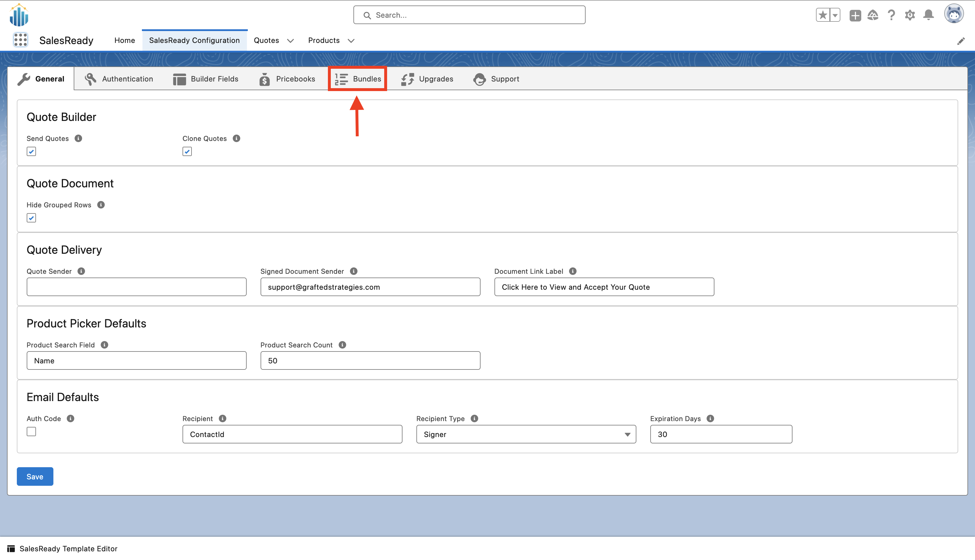
Task: Uncheck the Send Quotes checkbox
Action: click(x=31, y=152)
